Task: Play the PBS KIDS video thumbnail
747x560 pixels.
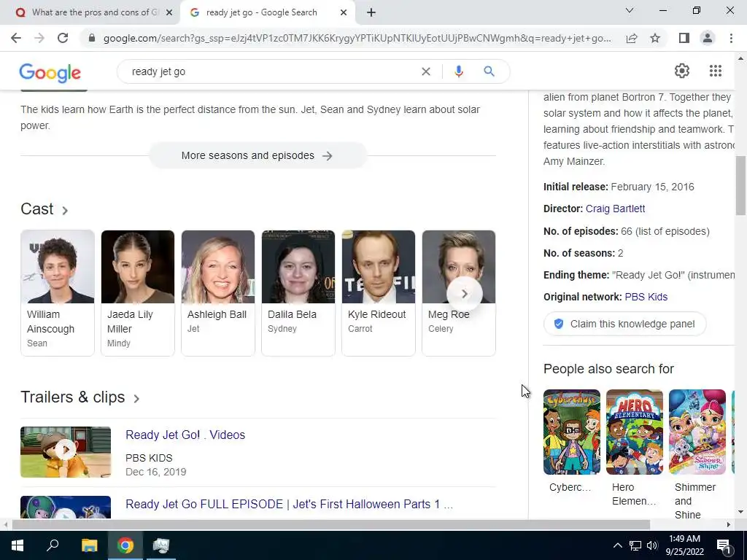Action: [x=66, y=452]
